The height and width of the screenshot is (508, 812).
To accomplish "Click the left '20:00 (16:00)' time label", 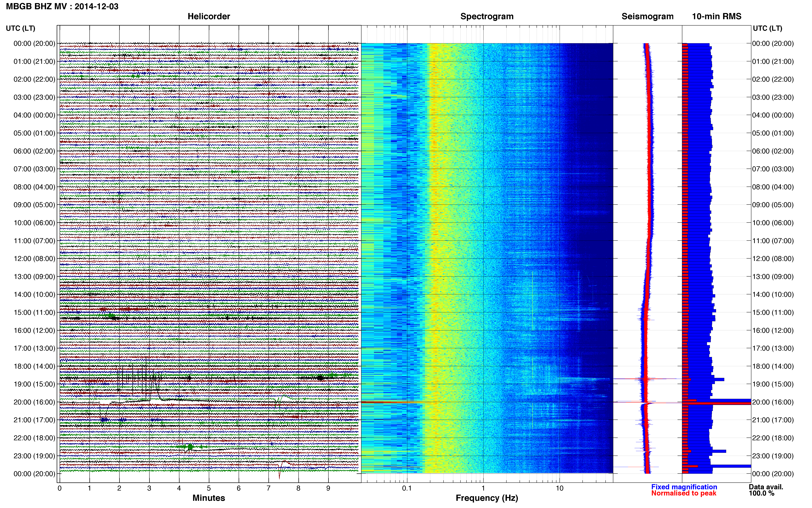I will point(34,402).
